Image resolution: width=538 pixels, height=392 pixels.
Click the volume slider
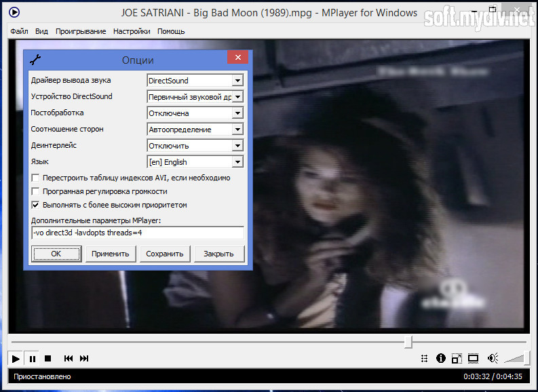click(516, 358)
